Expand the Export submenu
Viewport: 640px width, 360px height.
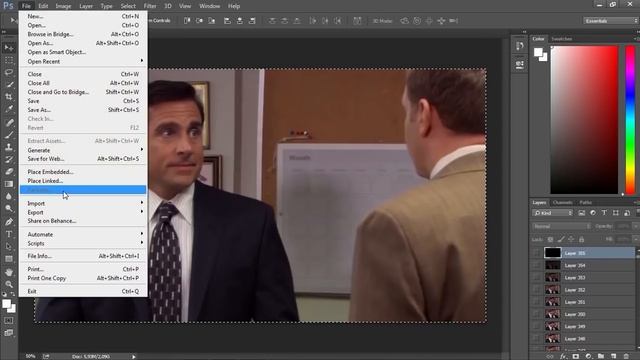(83, 212)
